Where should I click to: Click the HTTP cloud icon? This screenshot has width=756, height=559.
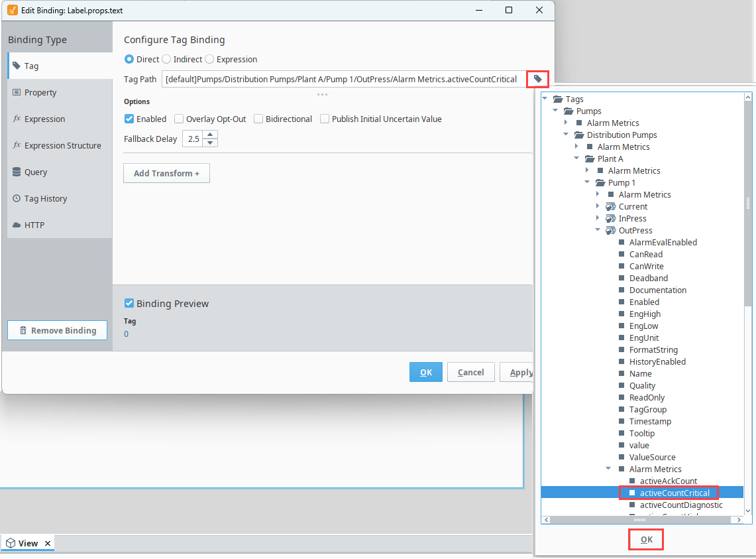(x=17, y=225)
